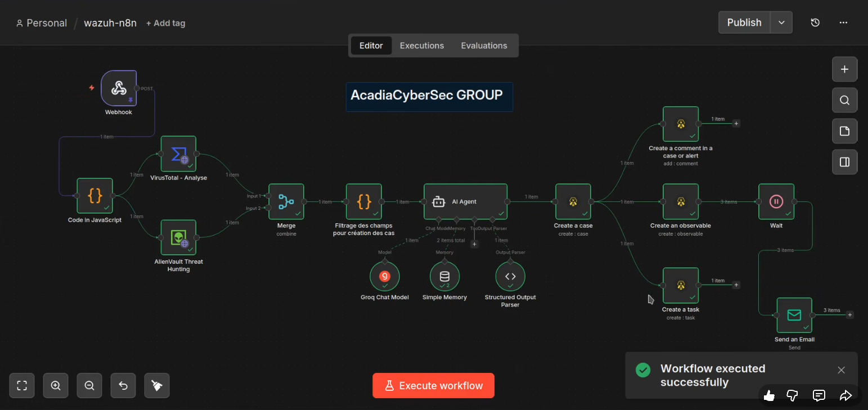Select the VirusTotal - Analyse node

[x=178, y=154]
